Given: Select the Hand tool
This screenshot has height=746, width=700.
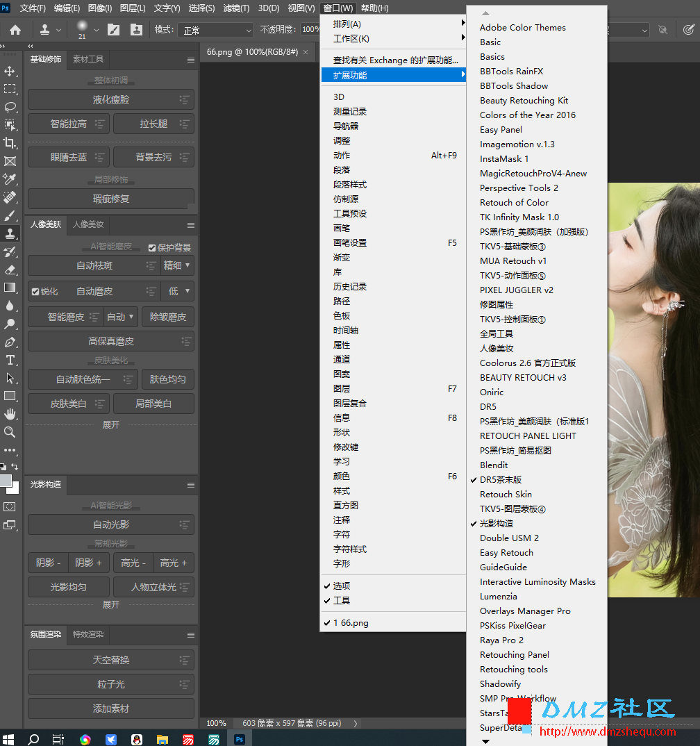Looking at the screenshot, I should tap(10, 414).
